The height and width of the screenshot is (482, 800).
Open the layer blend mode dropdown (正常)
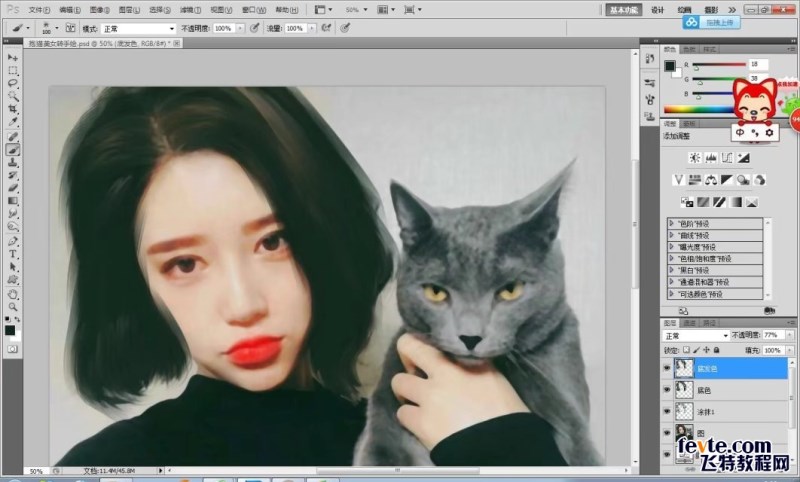tap(696, 336)
